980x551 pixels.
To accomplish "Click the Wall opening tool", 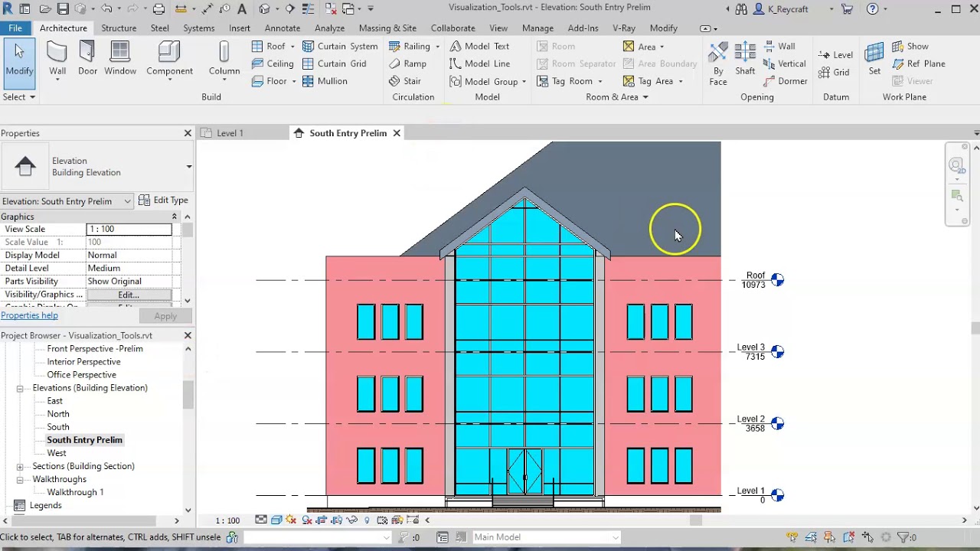I will pos(779,46).
